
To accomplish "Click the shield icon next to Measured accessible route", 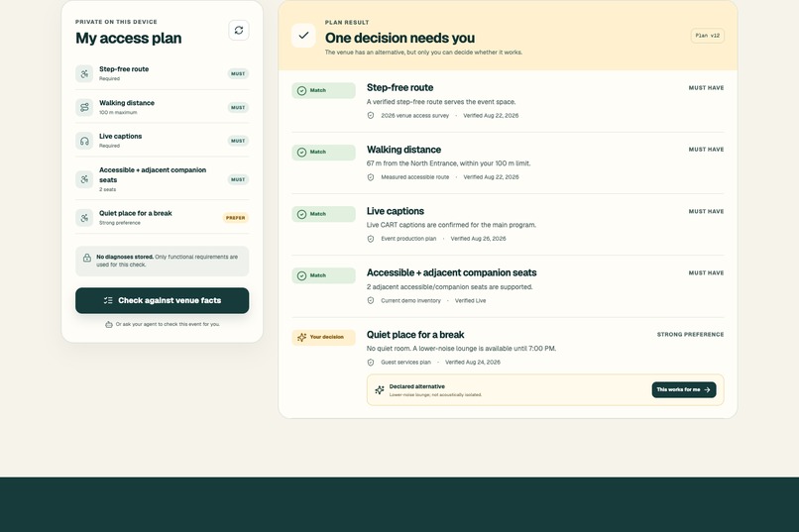I will pos(371,177).
